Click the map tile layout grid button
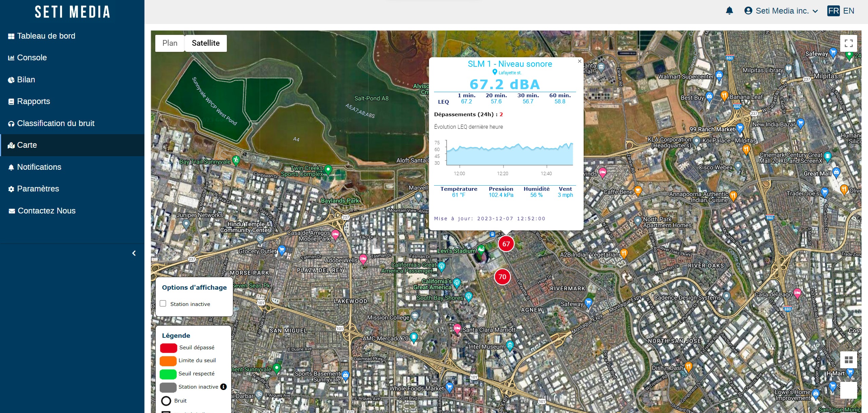868x413 pixels. pyautogui.click(x=849, y=360)
